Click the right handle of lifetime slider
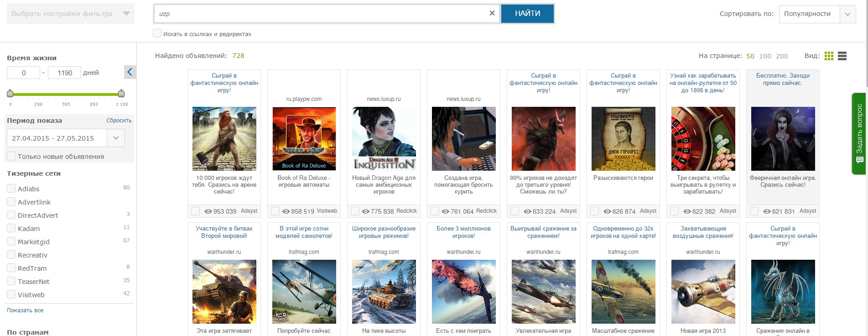Viewport: 868px width, 336px height. pos(121,94)
